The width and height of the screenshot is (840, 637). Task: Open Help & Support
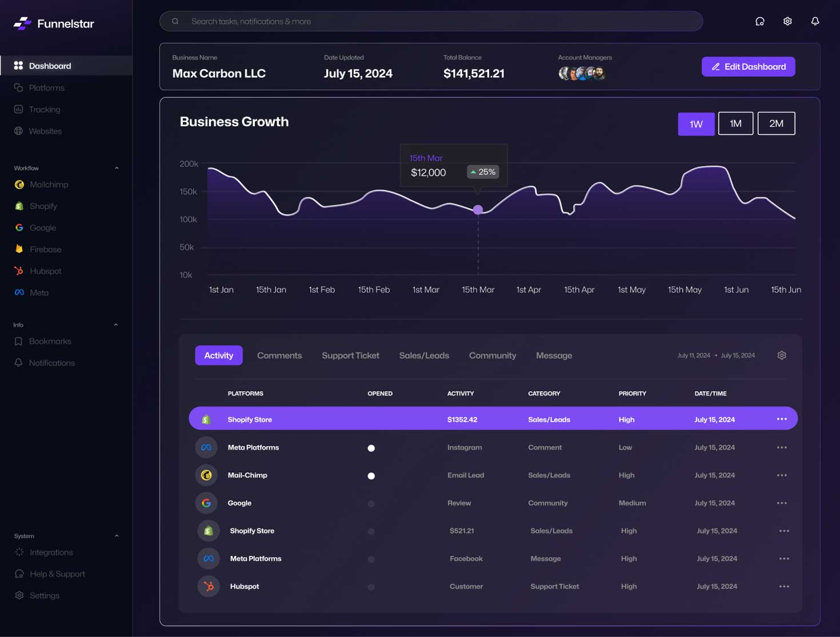[49, 574]
